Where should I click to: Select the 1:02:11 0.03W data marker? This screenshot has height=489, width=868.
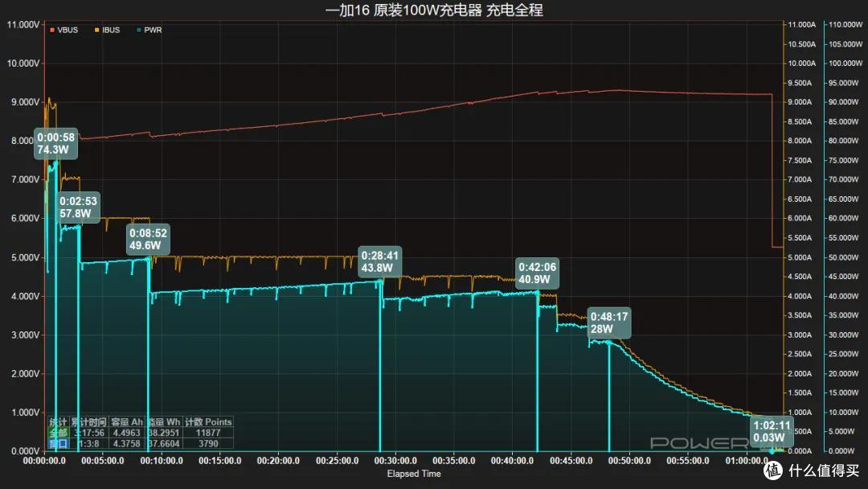[x=772, y=431]
